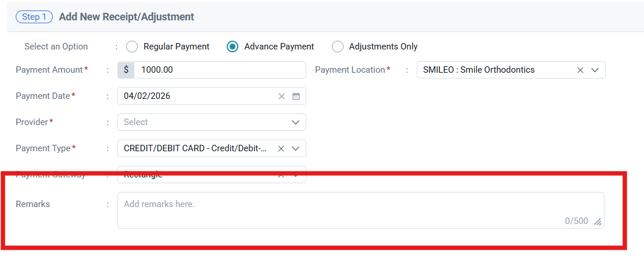Click the Add New Receipt/Adjustment heading
Image resolution: width=644 pixels, height=260 pixels.
pyautogui.click(x=127, y=17)
